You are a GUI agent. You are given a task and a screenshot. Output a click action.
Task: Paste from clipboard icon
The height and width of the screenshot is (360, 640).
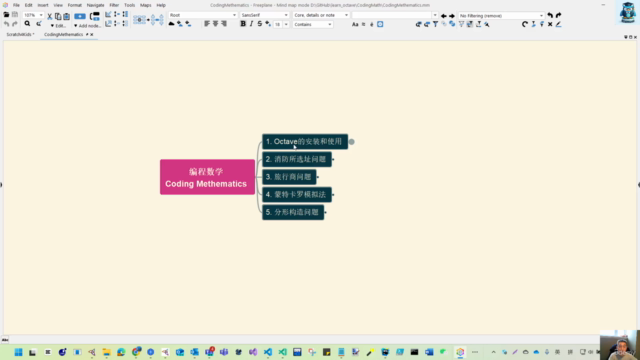pos(67,16)
